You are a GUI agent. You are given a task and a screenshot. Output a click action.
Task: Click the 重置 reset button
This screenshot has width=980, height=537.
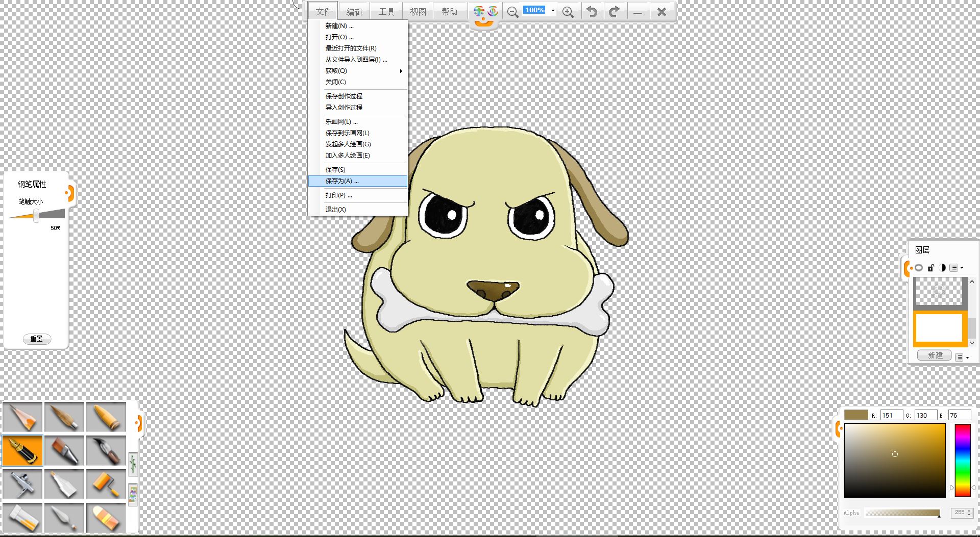click(x=37, y=339)
